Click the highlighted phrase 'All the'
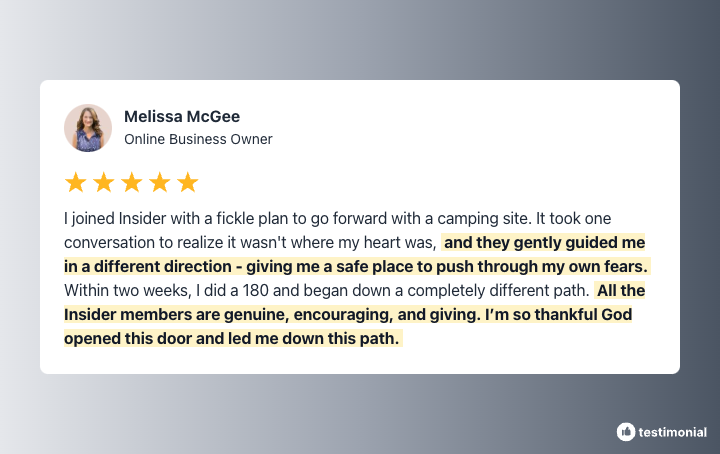 pos(620,290)
